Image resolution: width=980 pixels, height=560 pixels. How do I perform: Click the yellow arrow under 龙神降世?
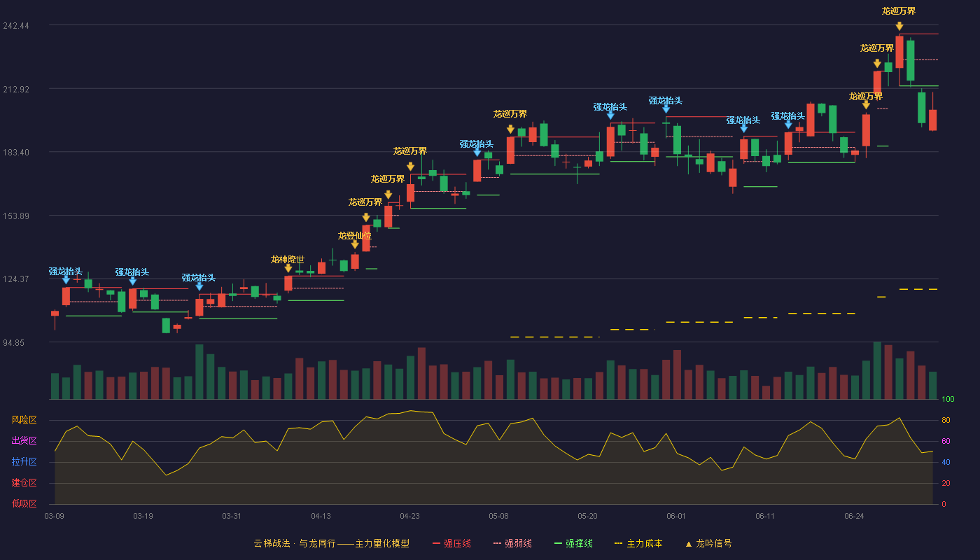click(288, 268)
